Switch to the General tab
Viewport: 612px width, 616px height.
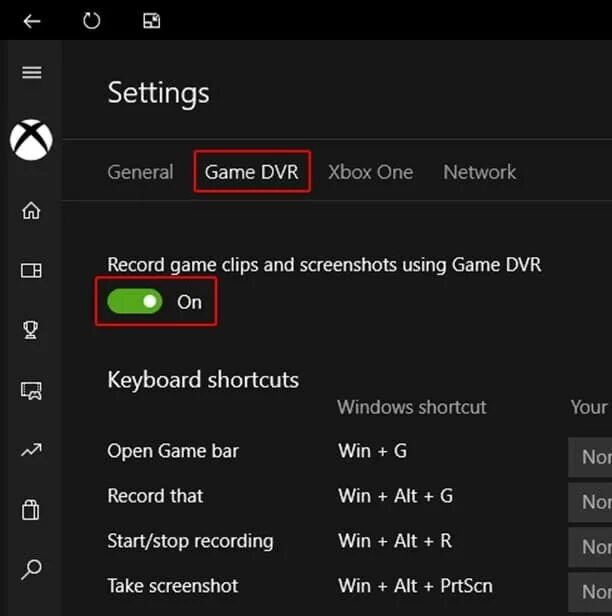[x=140, y=172]
